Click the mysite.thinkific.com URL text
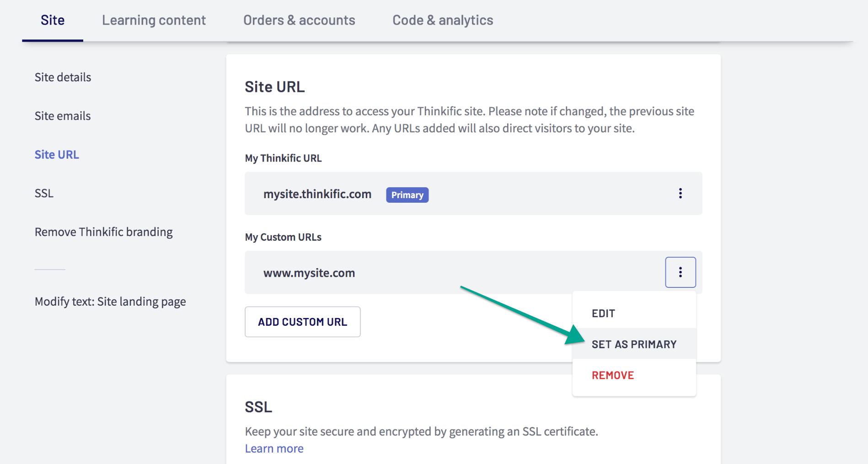The height and width of the screenshot is (464, 868). (x=317, y=194)
